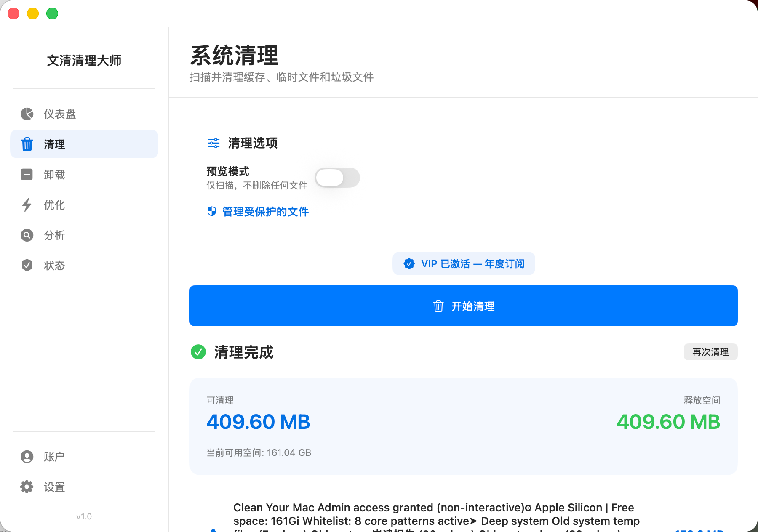
Task: Click the shield icon beside 管理受保护的文件
Action: click(212, 211)
